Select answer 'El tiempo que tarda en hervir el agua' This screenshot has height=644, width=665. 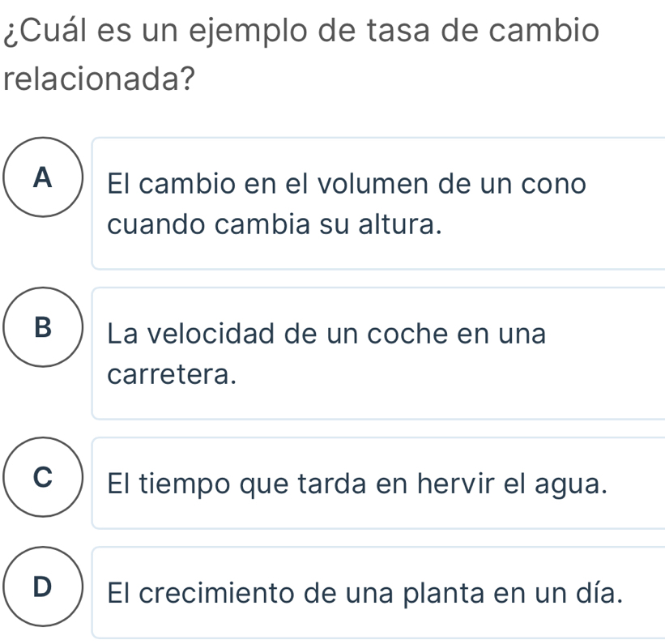pyautogui.click(x=378, y=484)
